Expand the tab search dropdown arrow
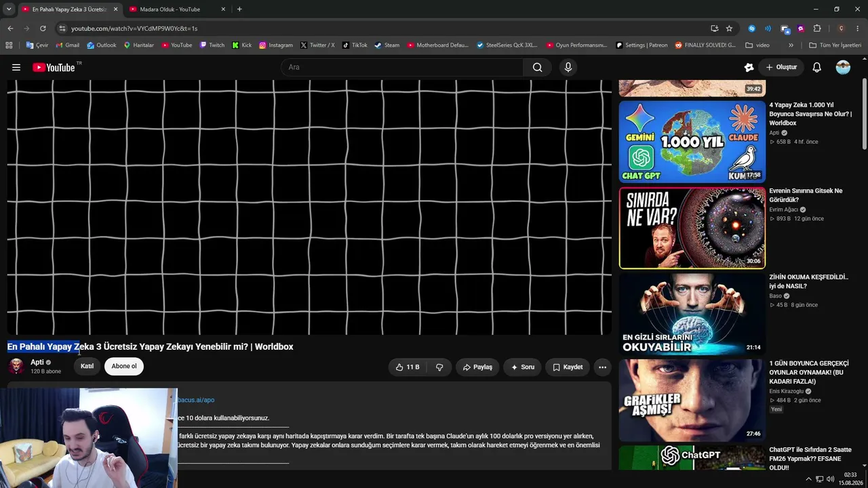 [9, 9]
